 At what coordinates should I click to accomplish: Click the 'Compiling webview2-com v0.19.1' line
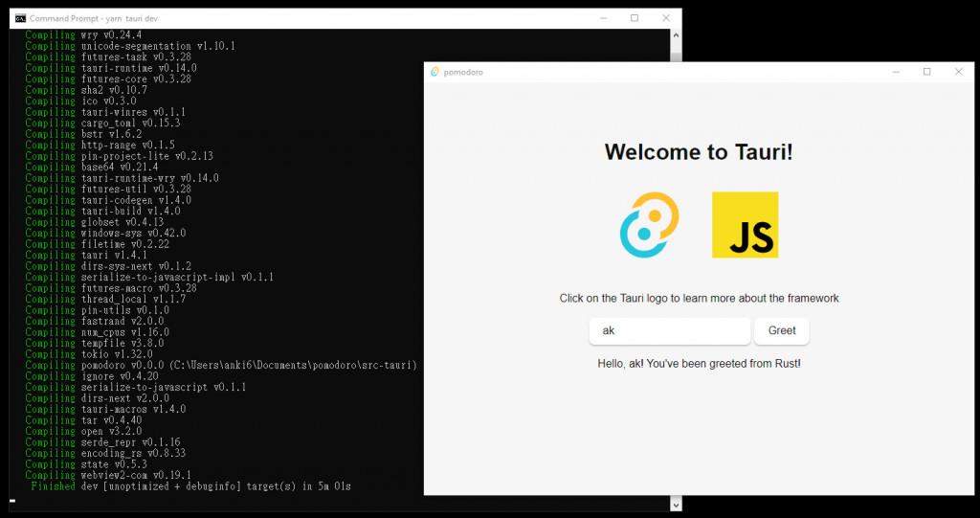click(x=109, y=475)
